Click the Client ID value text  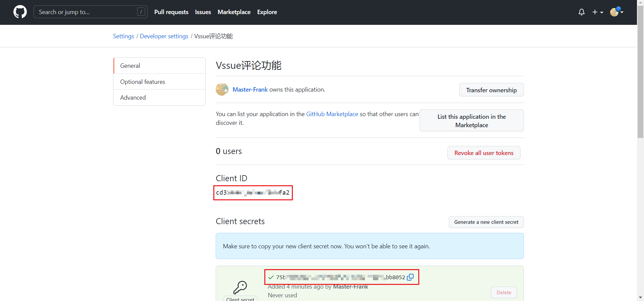(x=253, y=193)
